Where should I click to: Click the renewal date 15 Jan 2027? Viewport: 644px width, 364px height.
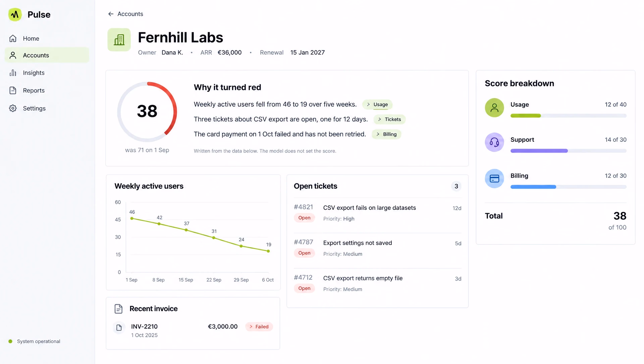pos(308,53)
